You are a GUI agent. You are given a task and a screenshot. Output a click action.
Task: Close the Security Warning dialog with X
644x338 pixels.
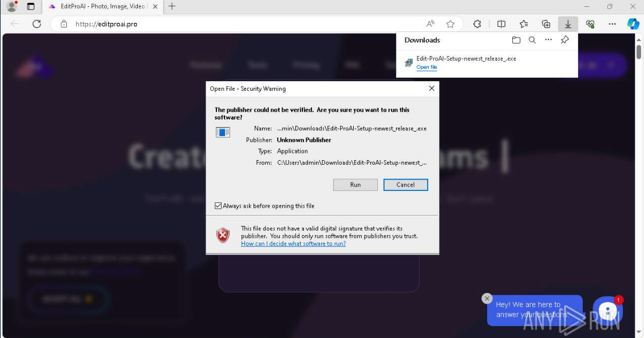pos(432,89)
